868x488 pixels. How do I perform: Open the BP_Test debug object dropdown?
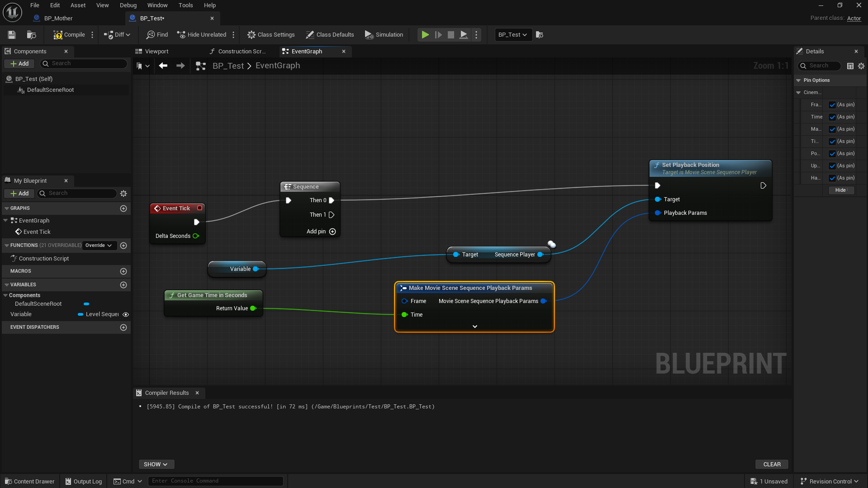pos(513,35)
